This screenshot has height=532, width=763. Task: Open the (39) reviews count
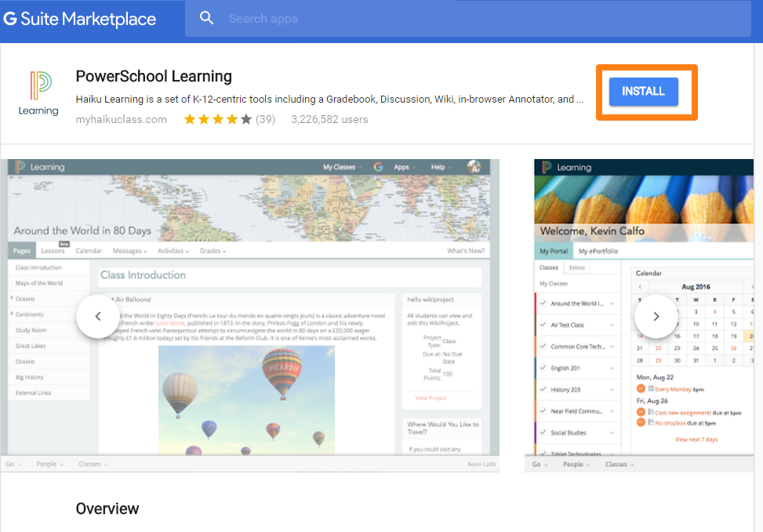pos(266,119)
